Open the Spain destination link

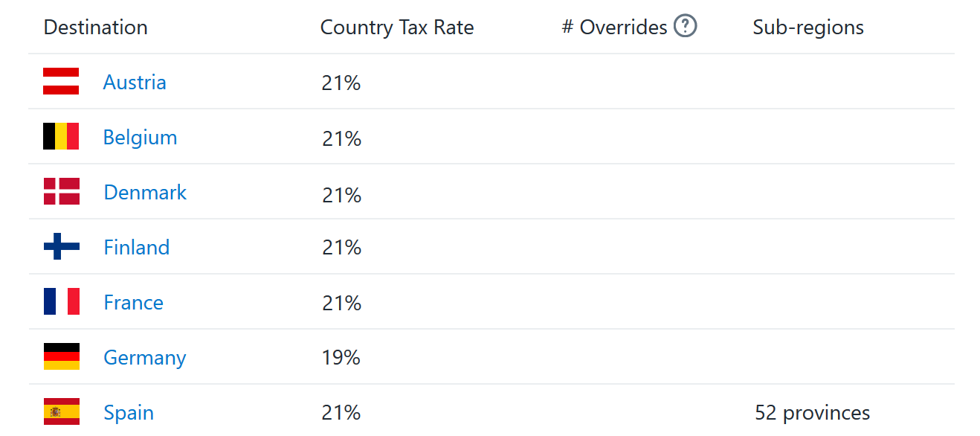[x=129, y=413]
